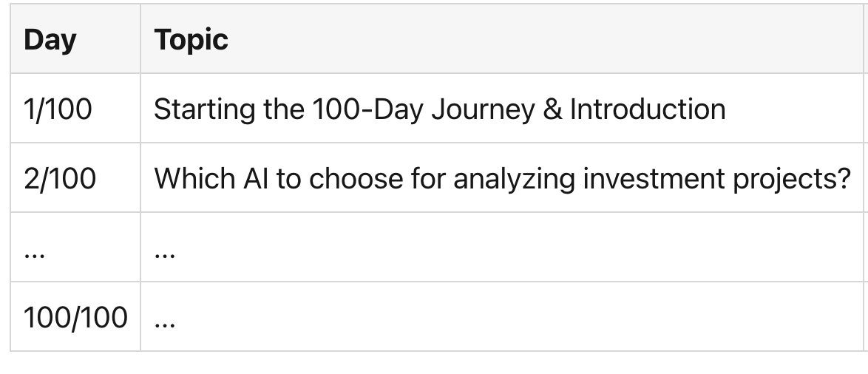Select the 2/100 day cell
This screenshot has width=868, height=374.
60,179
